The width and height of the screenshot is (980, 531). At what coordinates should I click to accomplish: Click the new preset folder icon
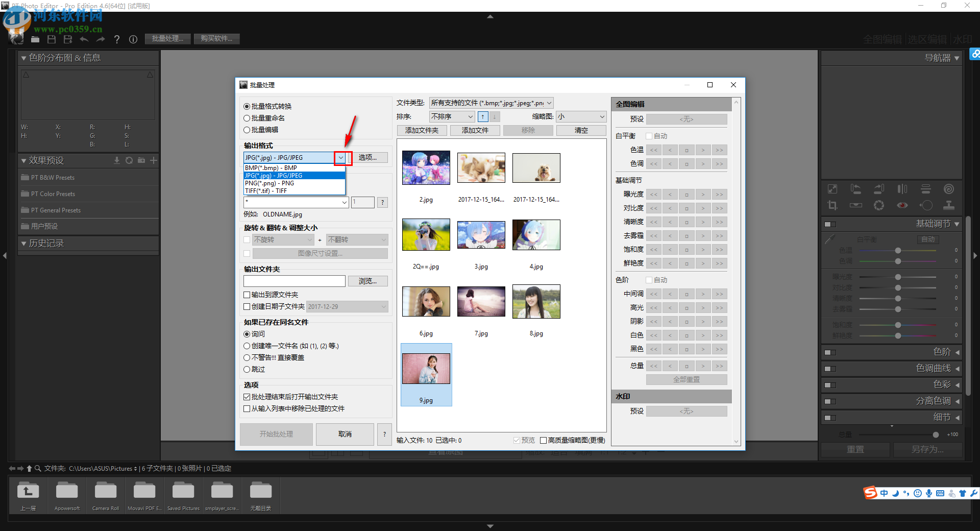pos(141,160)
